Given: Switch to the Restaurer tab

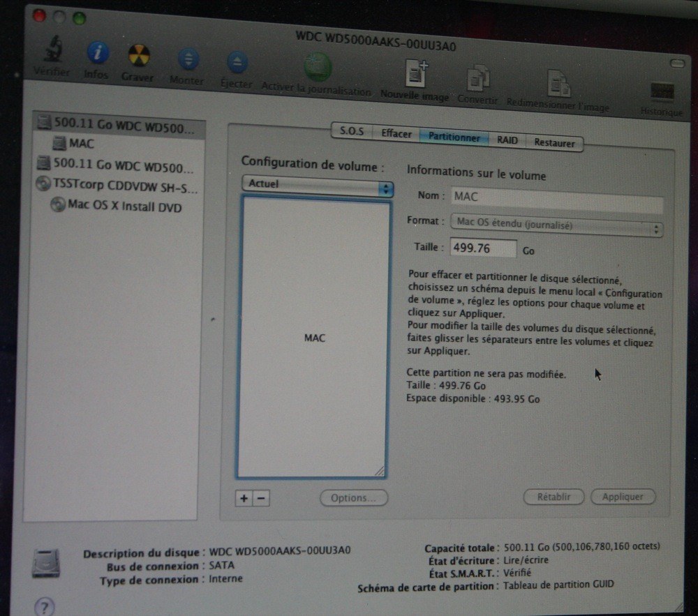Looking at the screenshot, I should 554,143.
